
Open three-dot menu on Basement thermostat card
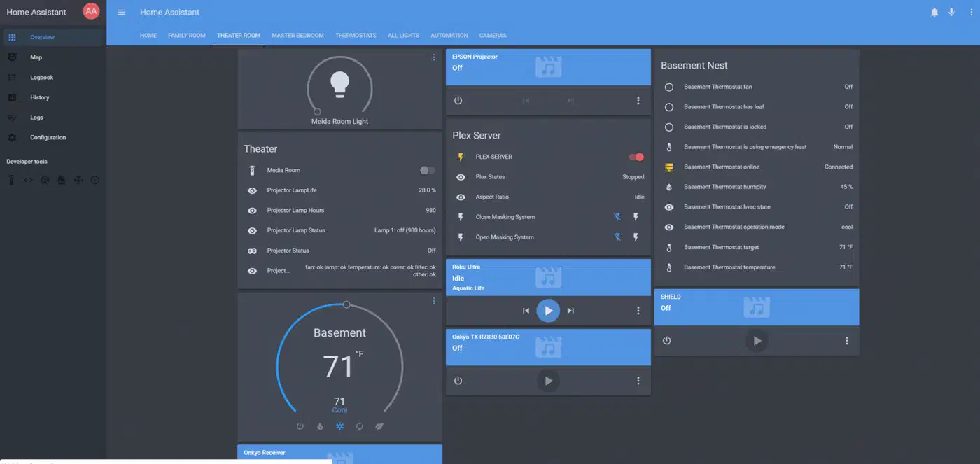(x=433, y=301)
